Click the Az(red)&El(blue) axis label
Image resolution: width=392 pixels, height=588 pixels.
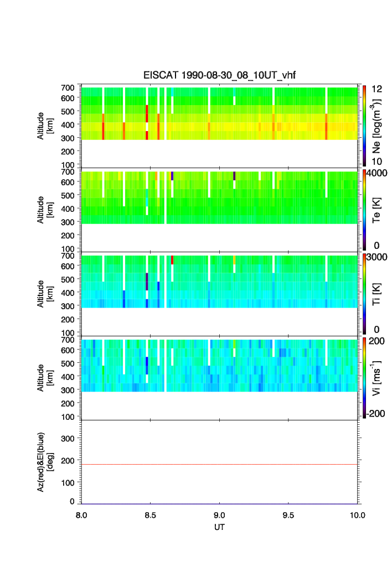tap(45, 462)
